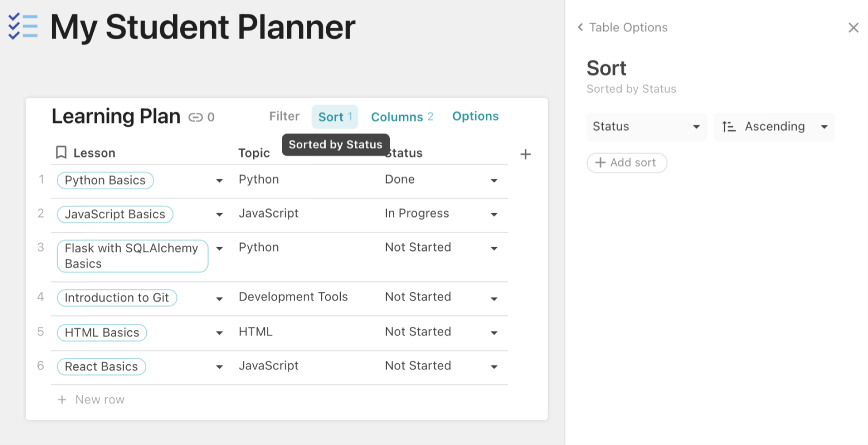Image resolution: width=868 pixels, height=445 pixels.
Task: Change status of React Basics row
Action: 494,367
